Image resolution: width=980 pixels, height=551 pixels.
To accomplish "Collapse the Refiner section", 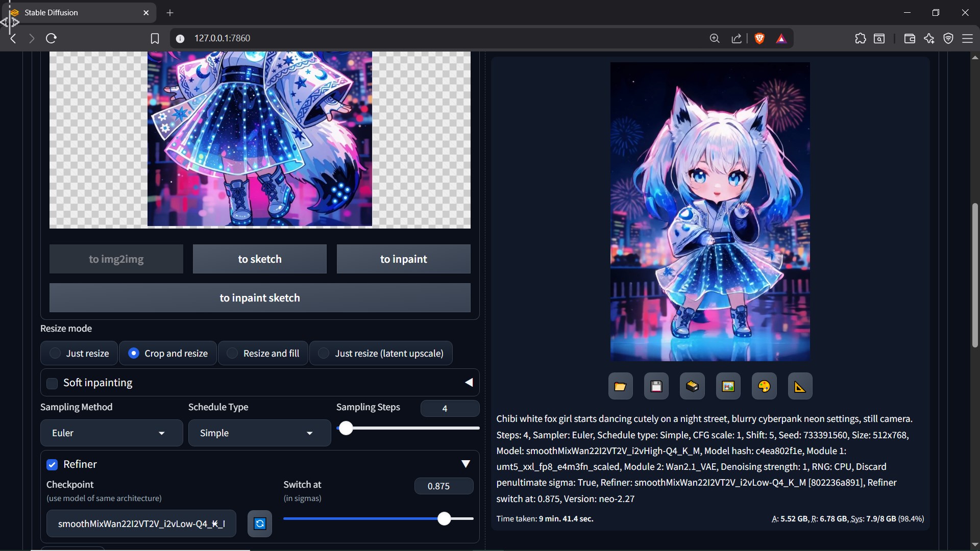I will [x=465, y=464].
